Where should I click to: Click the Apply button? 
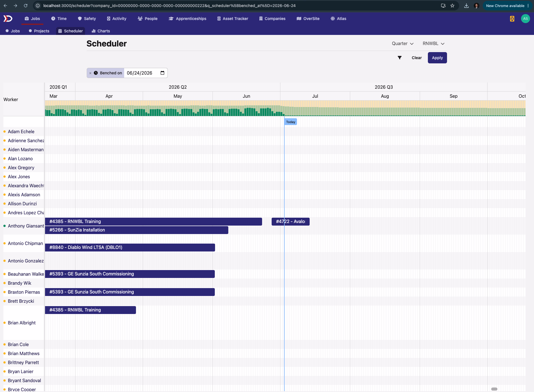pos(437,58)
